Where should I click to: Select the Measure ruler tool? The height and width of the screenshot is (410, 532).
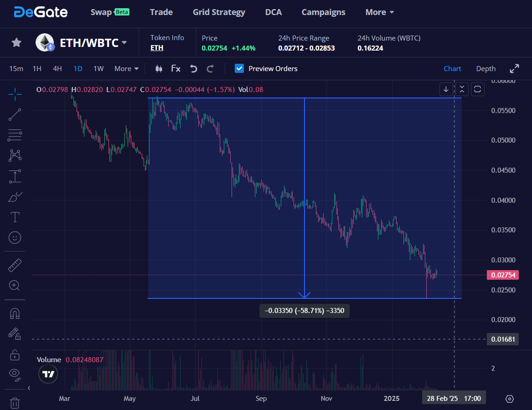click(x=15, y=265)
